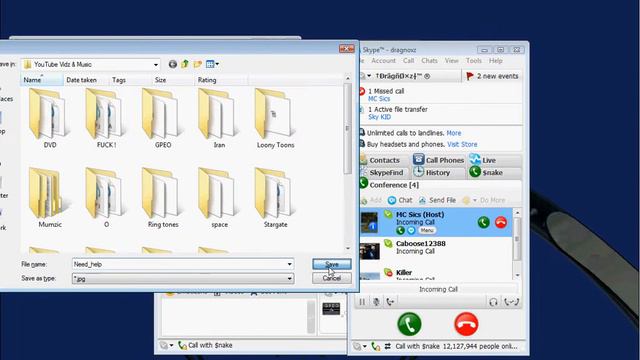The width and height of the screenshot is (640, 360).
Task: Answer MC Sics call with green icon
Action: pos(484,222)
